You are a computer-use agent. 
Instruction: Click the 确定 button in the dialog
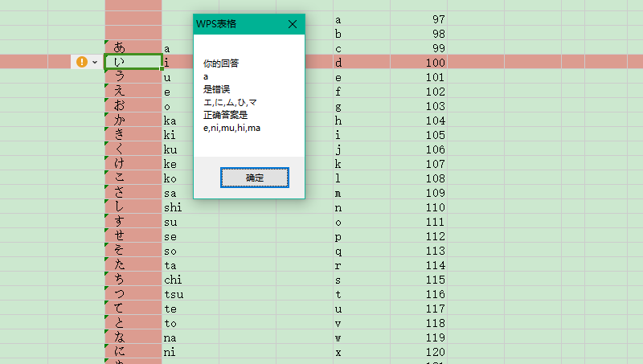click(x=255, y=178)
